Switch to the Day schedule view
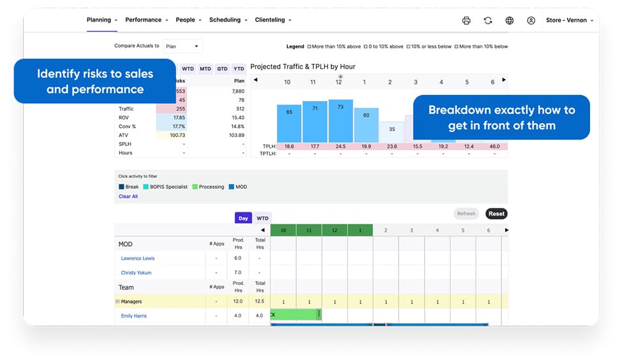622x364 pixels. [243, 218]
